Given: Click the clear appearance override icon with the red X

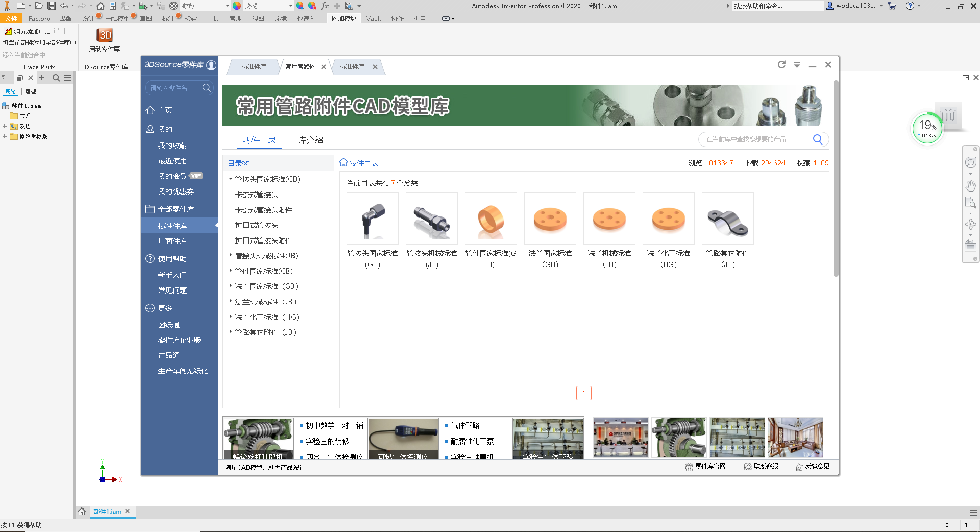Looking at the screenshot, I should tap(312, 6).
